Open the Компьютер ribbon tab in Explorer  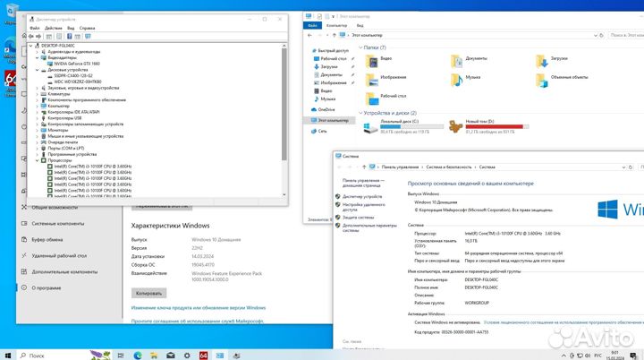pos(336,25)
